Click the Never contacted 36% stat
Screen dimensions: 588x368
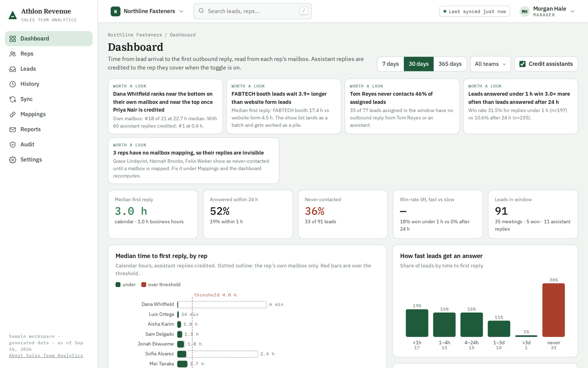[x=343, y=214]
